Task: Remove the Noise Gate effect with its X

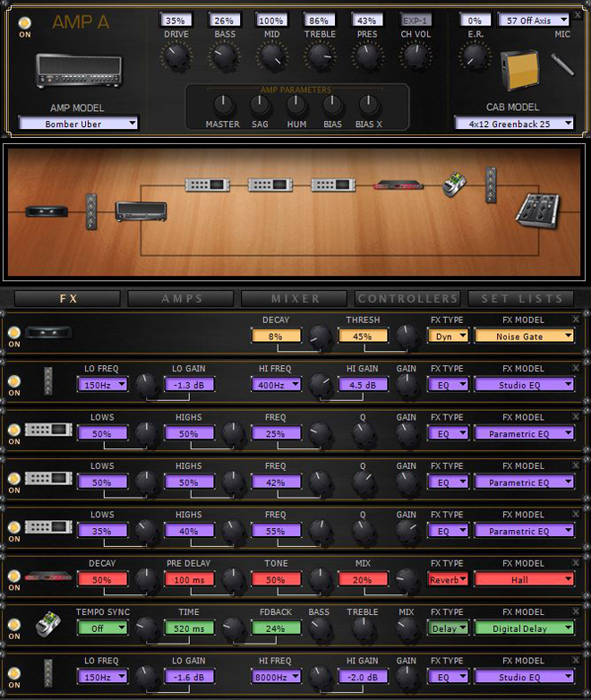Action: click(x=576, y=320)
